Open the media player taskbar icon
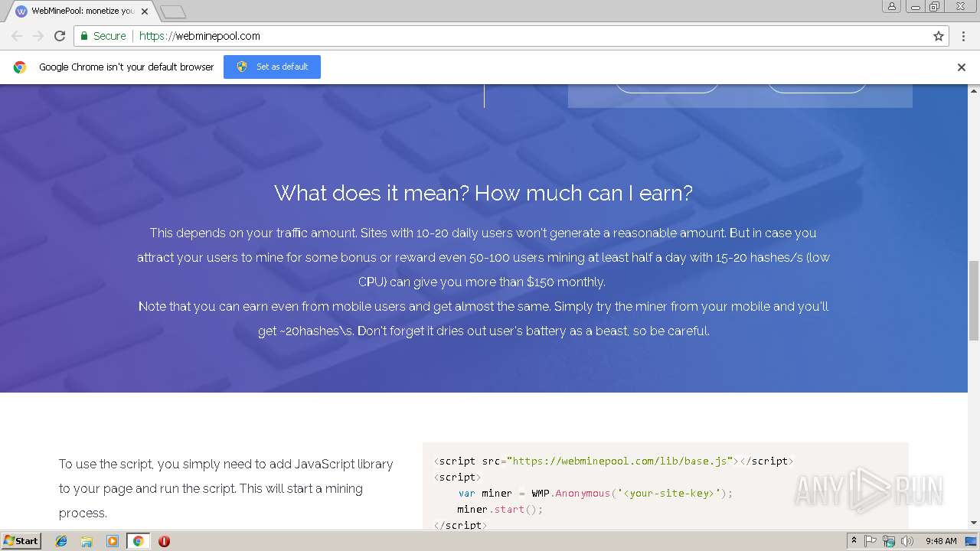 click(x=113, y=541)
